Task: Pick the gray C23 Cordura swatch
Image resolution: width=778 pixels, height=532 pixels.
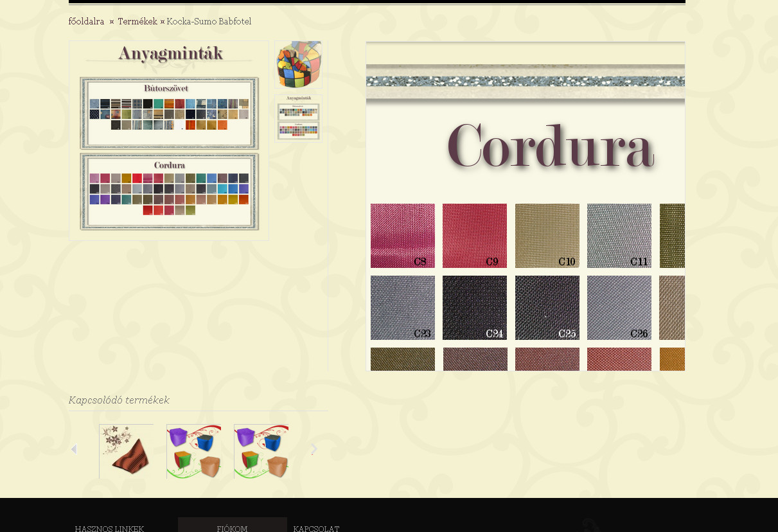Action: [403, 308]
